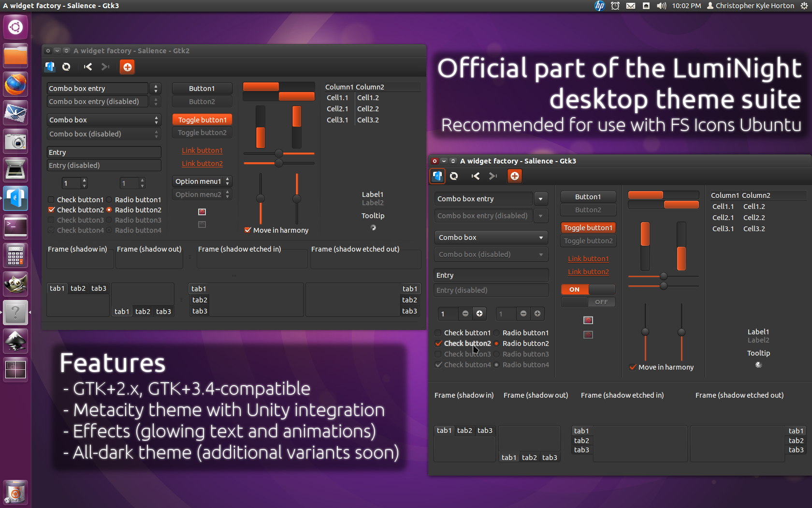This screenshot has width=812, height=508.
Task: Toggle Check button1 in Gtk2 window
Action: [76, 199]
